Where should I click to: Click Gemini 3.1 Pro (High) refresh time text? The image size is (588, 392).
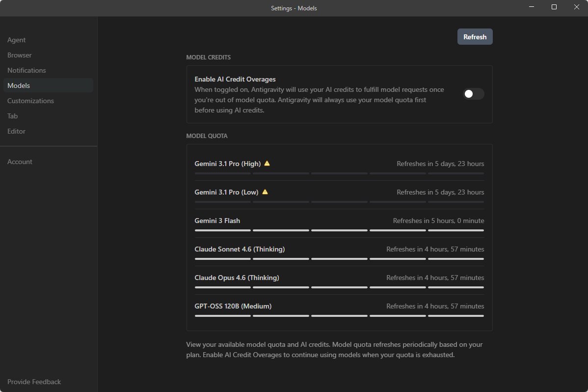click(440, 164)
